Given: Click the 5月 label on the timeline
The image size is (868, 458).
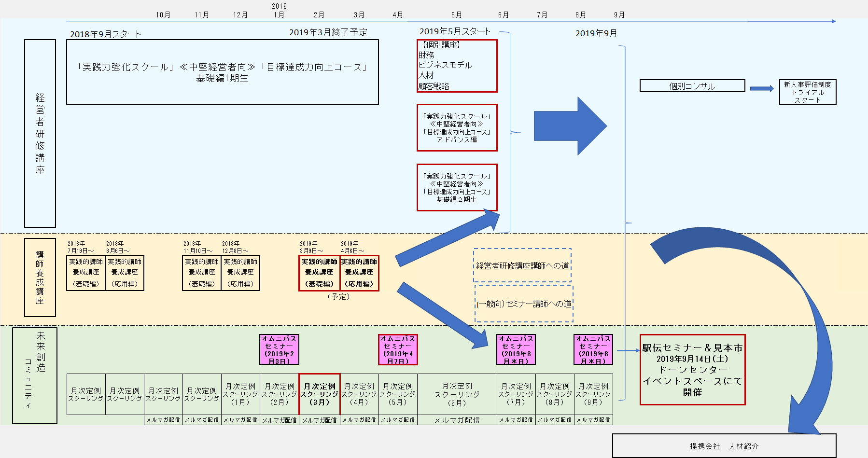Looking at the screenshot, I should [x=456, y=15].
